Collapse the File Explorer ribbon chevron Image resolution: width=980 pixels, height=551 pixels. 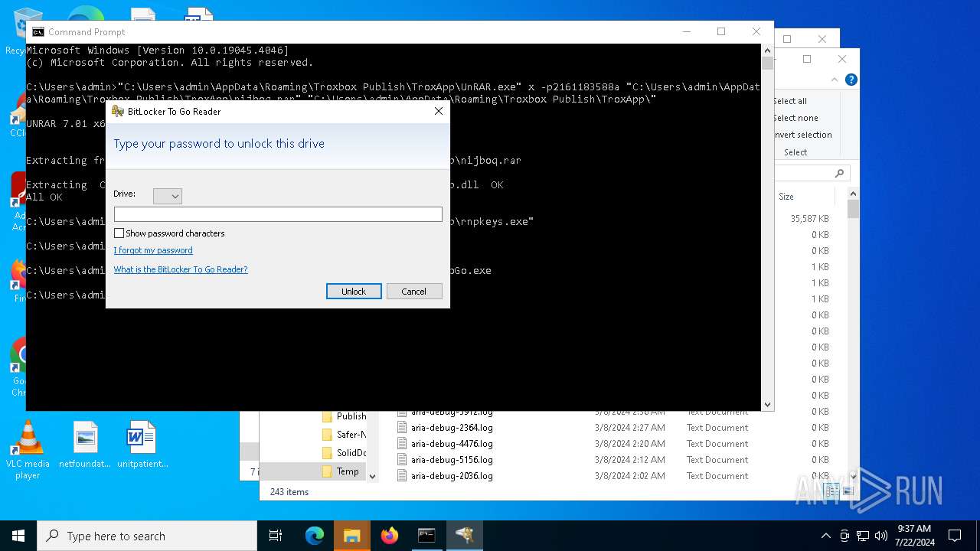pyautogui.click(x=835, y=80)
